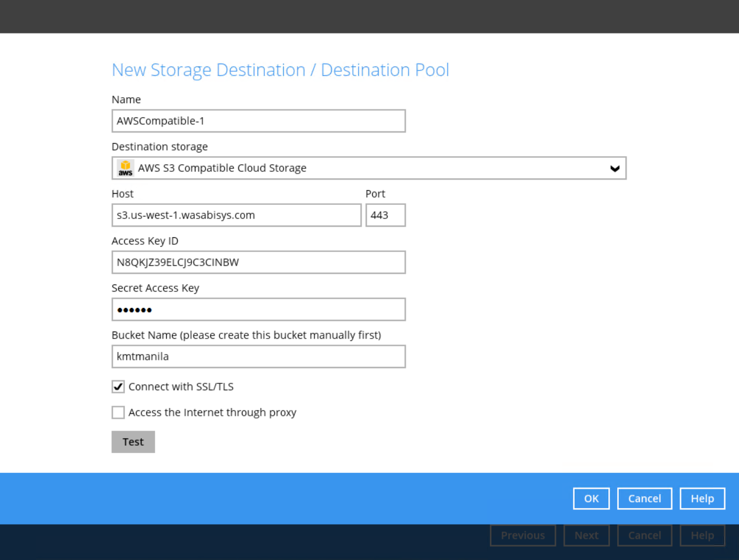
Task: Enable Access the Internet through proxy
Action: [118, 413]
